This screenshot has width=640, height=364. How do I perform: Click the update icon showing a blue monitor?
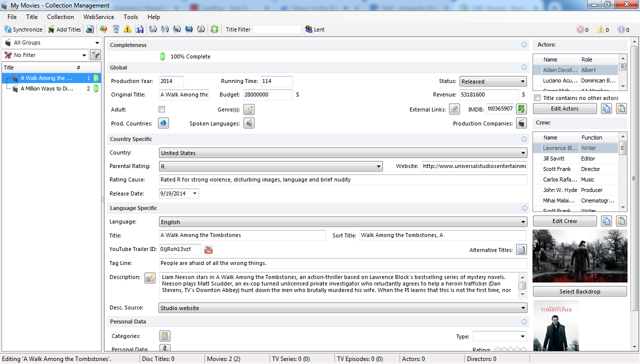(189, 29)
